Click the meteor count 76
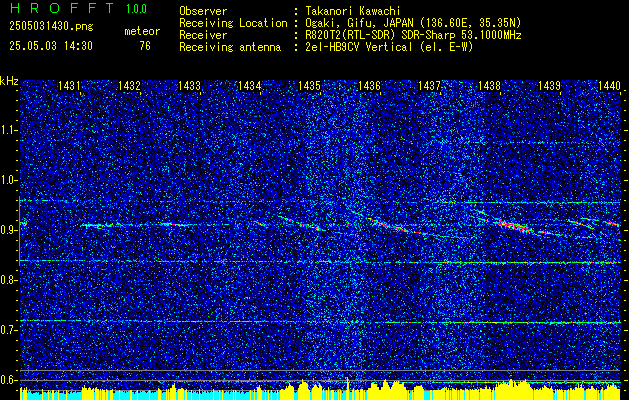 145,46
